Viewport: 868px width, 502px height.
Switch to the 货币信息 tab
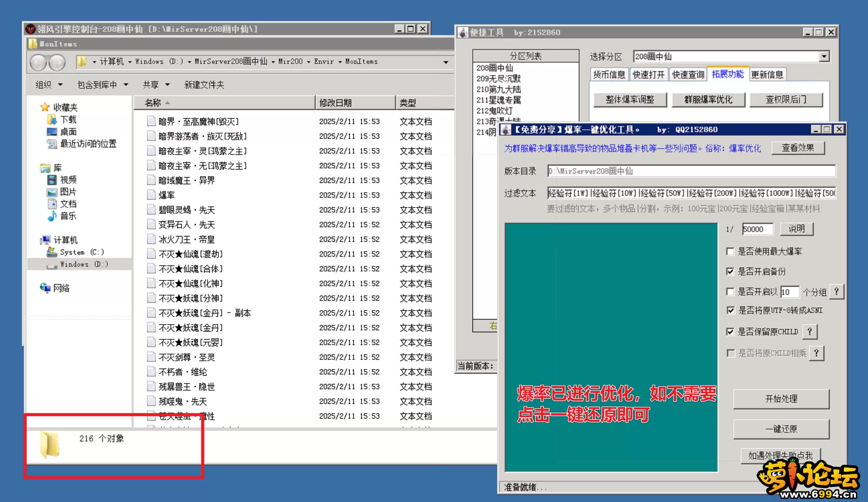click(x=609, y=75)
